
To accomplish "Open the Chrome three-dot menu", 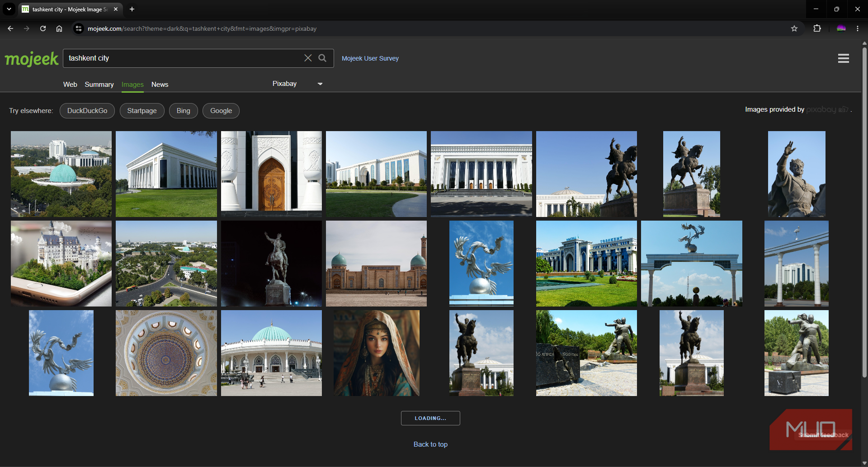I will [858, 28].
